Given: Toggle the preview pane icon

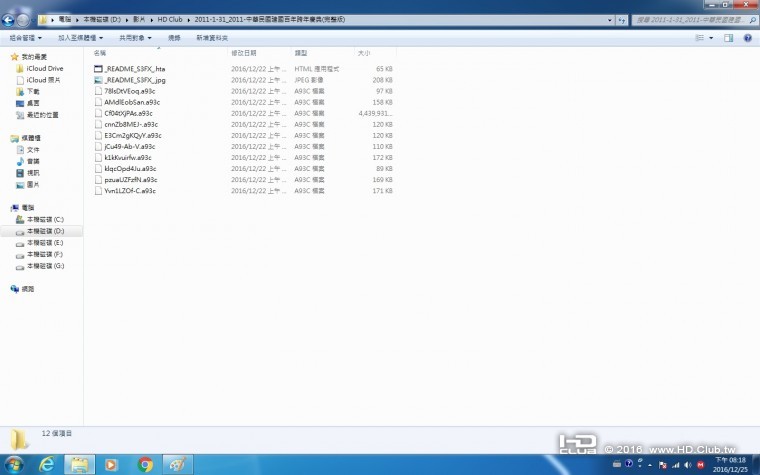Looking at the screenshot, I should pyautogui.click(x=728, y=38).
